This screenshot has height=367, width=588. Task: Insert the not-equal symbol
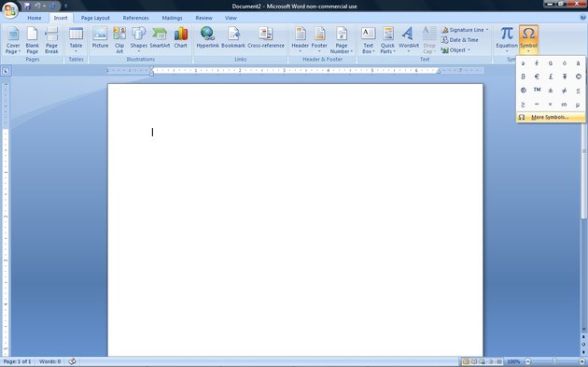(565, 91)
